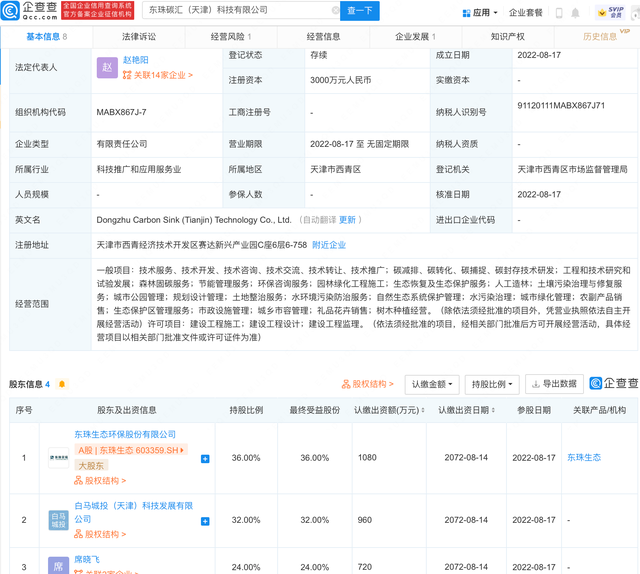This screenshot has width=640, height=574.
Task: Click the 股东信息 section heading
Action: [x=26, y=384]
